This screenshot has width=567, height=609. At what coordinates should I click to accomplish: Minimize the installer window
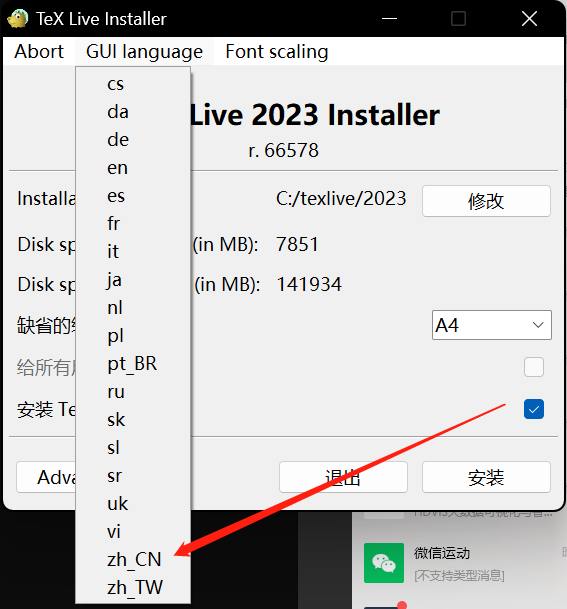389,18
